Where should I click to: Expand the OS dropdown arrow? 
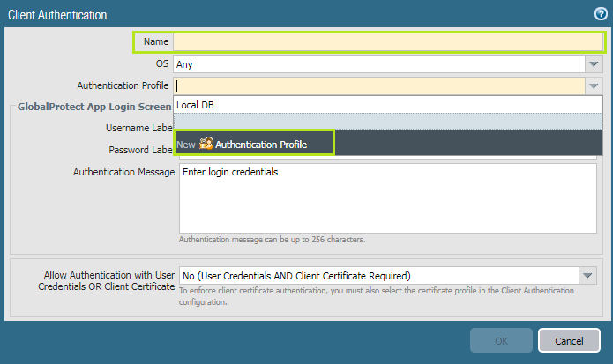594,64
